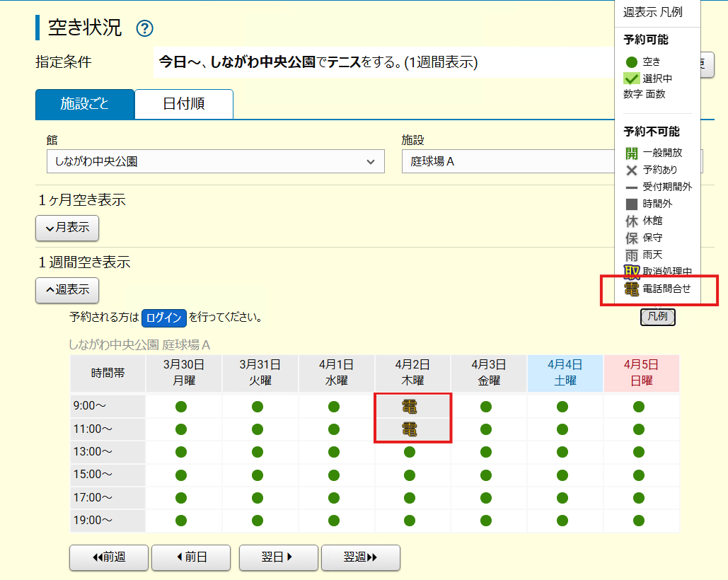Screen dimensions: 728x580
Task: Select the green circle for 3月30日 at 19:00
Action: [x=182, y=522]
